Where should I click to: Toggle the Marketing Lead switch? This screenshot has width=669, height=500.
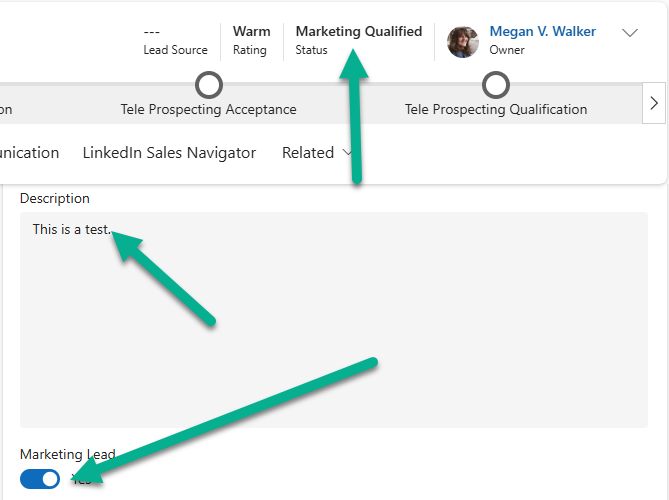click(40, 480)
